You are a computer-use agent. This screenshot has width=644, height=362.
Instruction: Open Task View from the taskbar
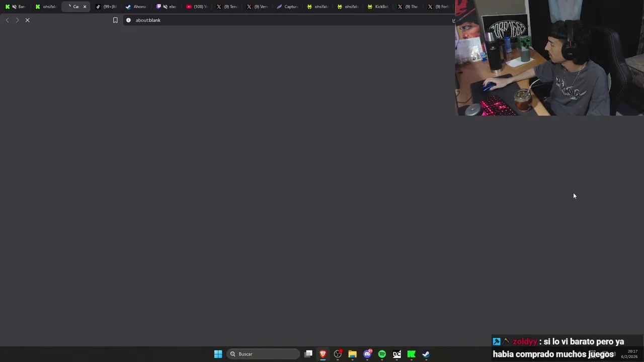tap(308, 354)
